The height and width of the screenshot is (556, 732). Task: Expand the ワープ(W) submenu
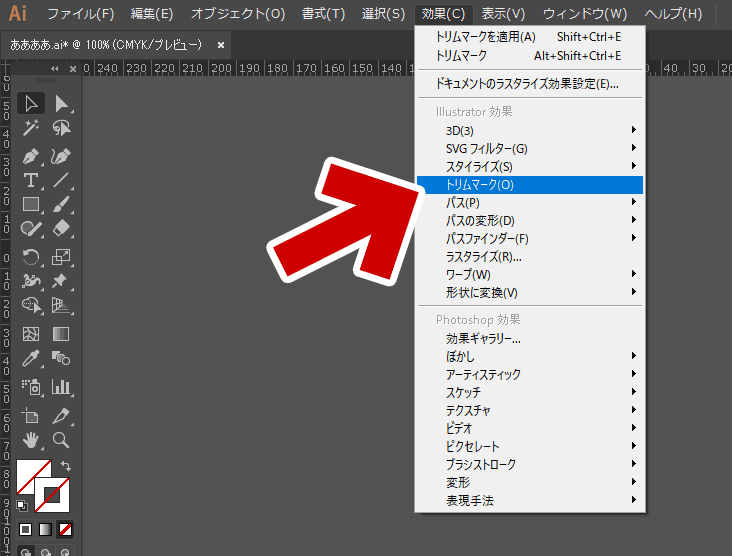[x=530, y=274]
